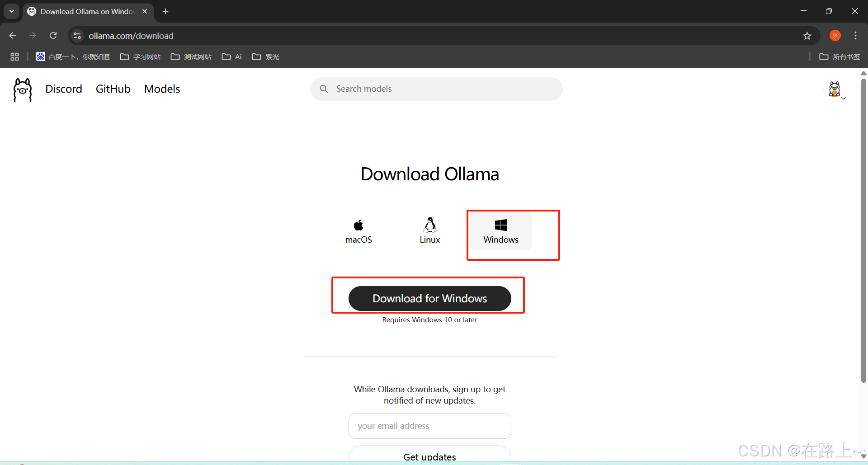Open the 所有书签 folder
Viewport: 868px width, 465px height.
pos(840,56)
